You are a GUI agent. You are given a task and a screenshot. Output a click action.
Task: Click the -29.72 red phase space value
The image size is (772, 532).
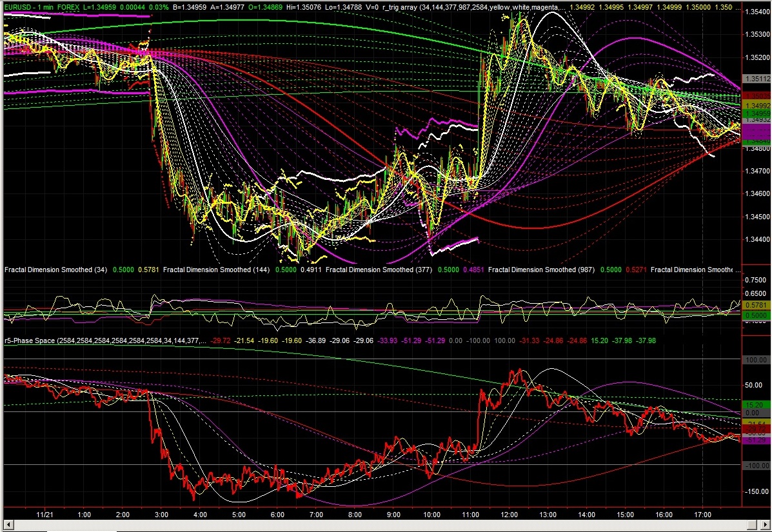220,340
